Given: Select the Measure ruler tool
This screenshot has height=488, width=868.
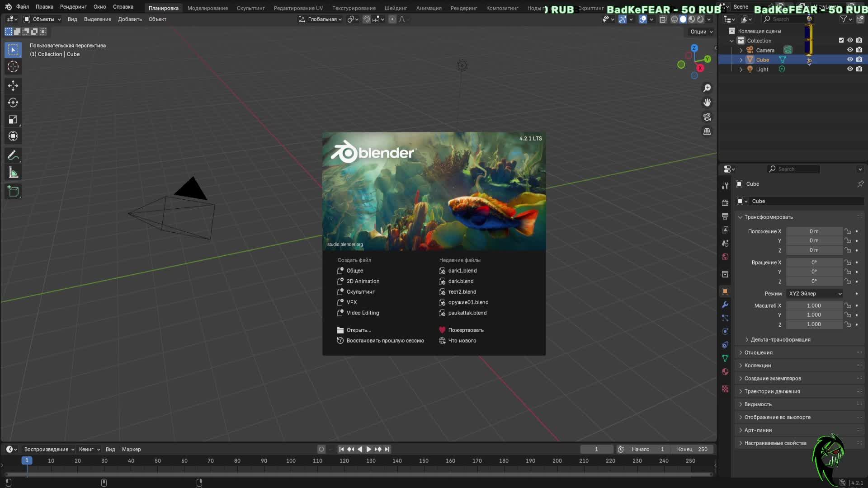Looking at the screenshot, I should [13, 173].
